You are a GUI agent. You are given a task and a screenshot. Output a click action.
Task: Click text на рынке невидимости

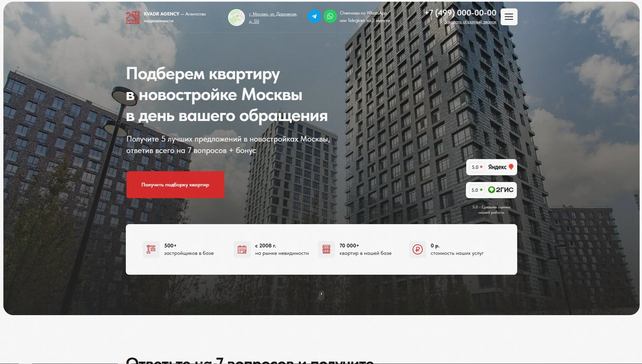(282, 253)
